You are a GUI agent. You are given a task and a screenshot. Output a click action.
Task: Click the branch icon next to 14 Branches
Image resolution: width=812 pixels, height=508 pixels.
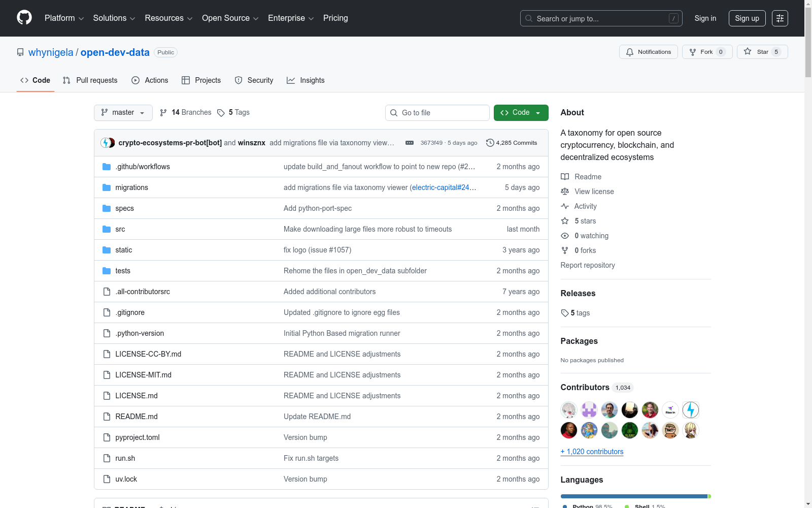[x=163, y=113]
